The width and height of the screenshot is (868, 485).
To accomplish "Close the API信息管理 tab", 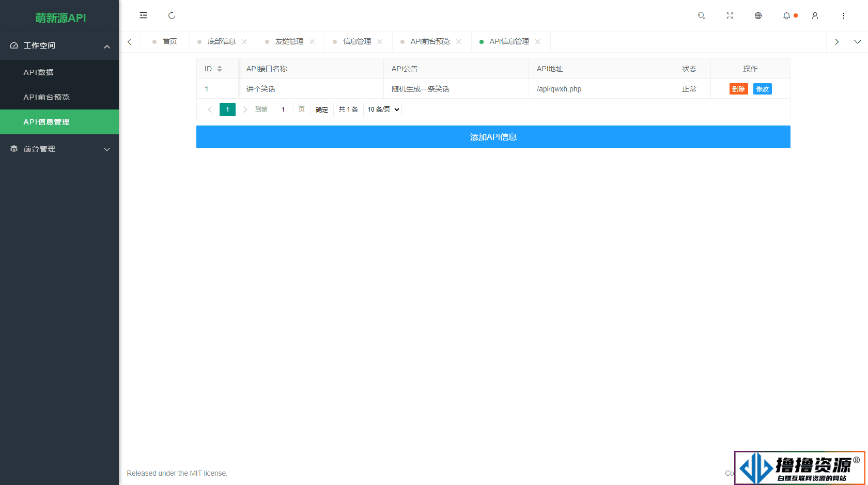I will pyautogui.click(x=538, y=42).
